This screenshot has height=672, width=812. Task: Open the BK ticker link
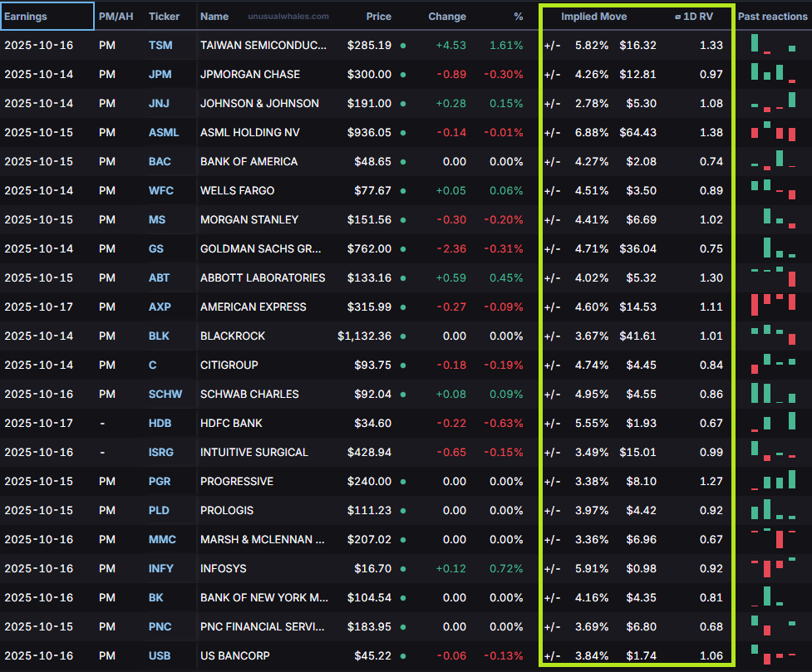click(x=156, y=597)
